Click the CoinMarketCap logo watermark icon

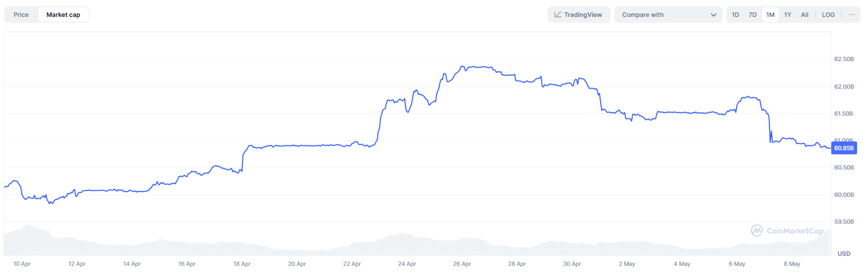[x=757, y=231]
